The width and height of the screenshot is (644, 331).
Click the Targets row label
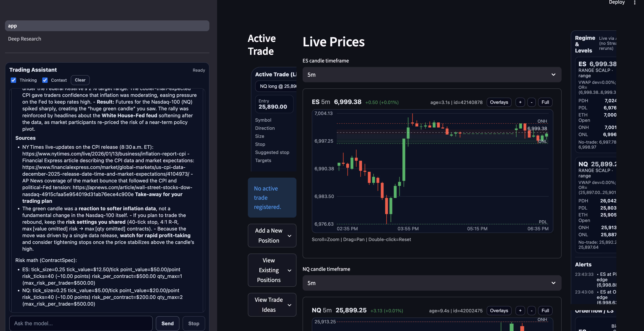point(263,160)
